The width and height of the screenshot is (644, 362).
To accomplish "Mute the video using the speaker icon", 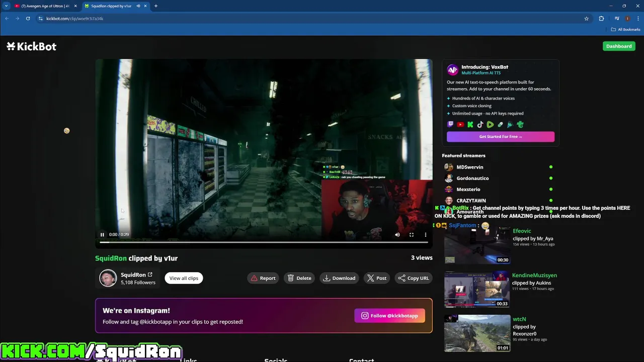I will click(x=397, y=235).
